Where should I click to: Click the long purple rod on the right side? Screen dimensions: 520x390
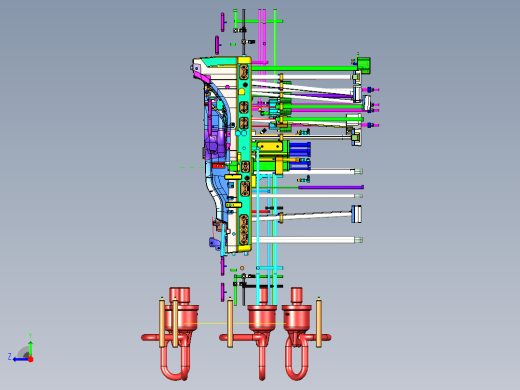(x=331, y=187)
